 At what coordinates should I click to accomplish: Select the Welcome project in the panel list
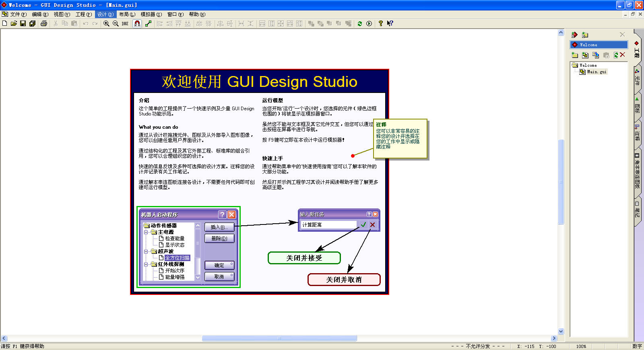pyautogui.click(x=599, y=45)
